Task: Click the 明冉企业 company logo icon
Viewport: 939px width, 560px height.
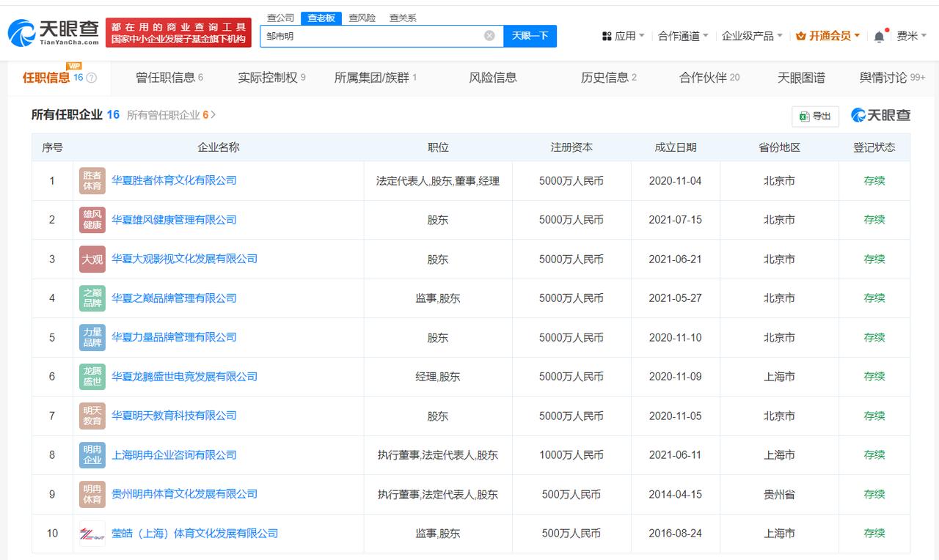Action: (x=92, y=455)
